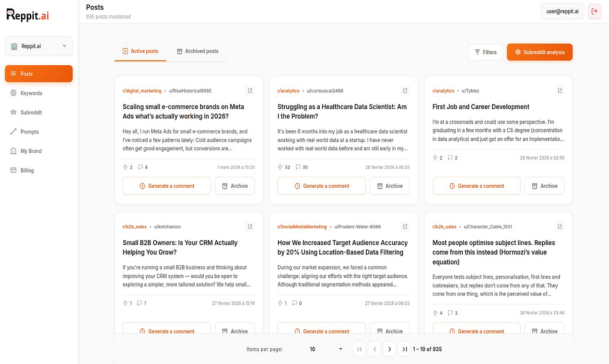609x364 pixels.
Task: Open Keywords in the sidebar
Action: point(31,93)
